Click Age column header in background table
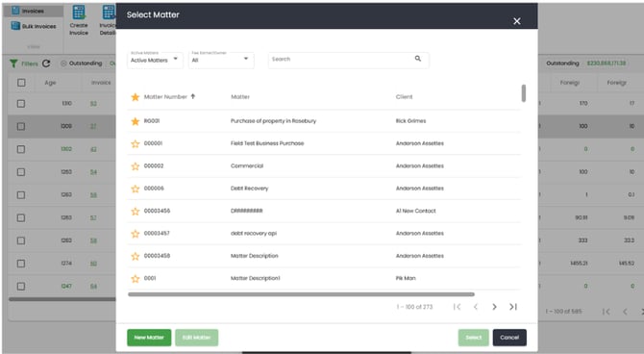Screen dimensions: 644x354 [x=50, y=83]
